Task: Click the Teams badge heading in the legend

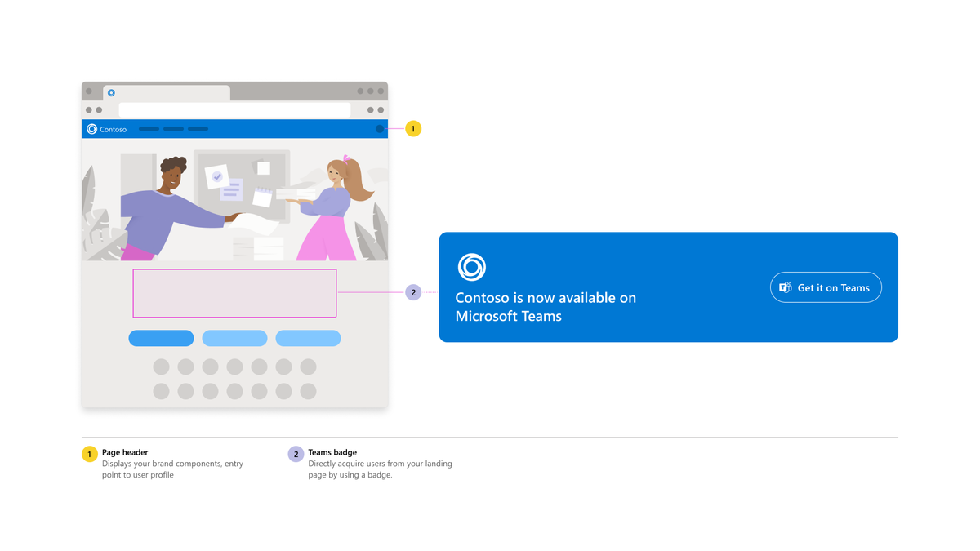Action: pos(332,452)
